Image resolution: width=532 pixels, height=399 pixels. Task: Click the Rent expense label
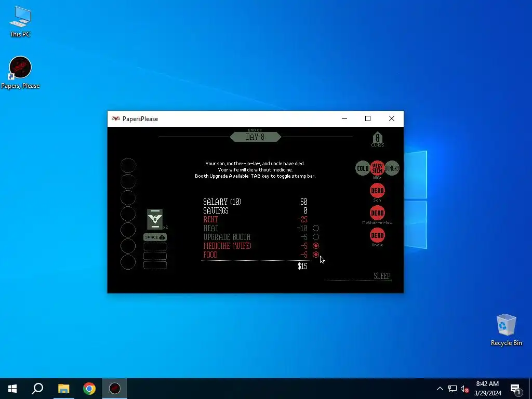pyautogui.click(x=210, y=220)
